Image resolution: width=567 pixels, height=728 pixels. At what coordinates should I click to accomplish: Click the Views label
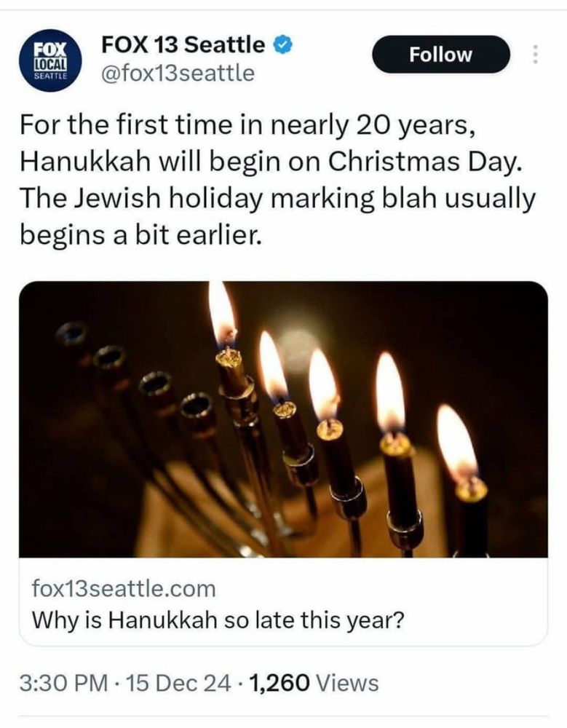point(347,683)
